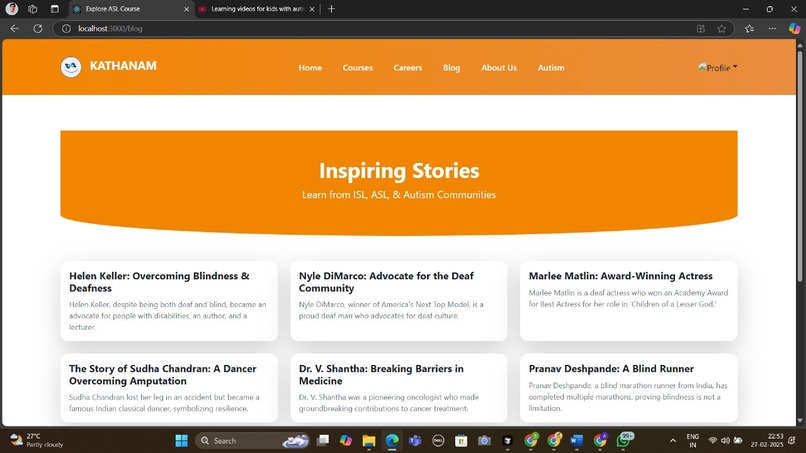Open Task View taskbar icon
Screen dimensions: 806x453
(x=323, y=441)
